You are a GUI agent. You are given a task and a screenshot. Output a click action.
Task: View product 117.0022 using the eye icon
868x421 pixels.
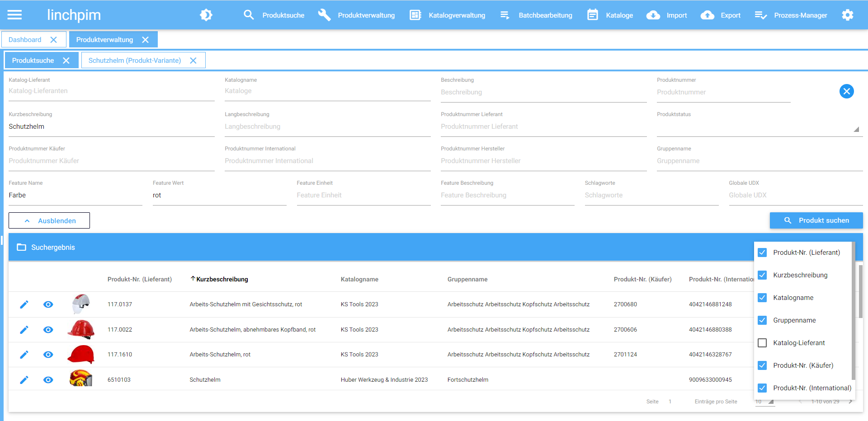tap(48, 330)
